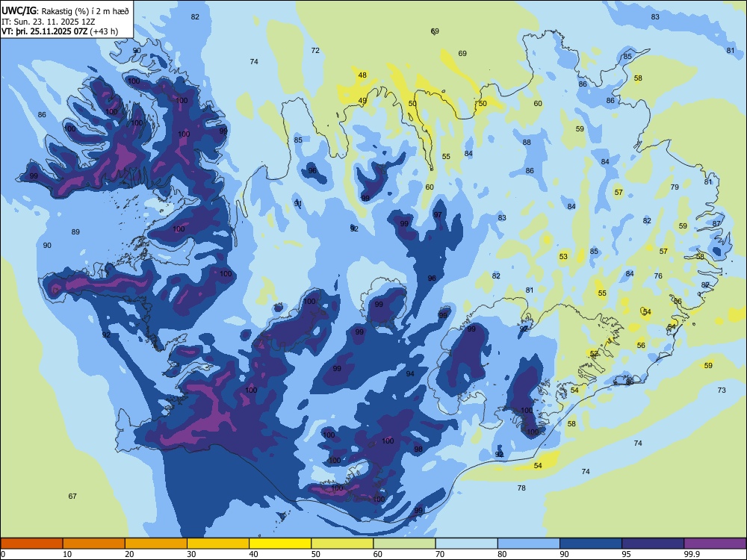Click the '95' legend tick label
This screenshot has width=747, height=560.
click(x=627, y=554)
